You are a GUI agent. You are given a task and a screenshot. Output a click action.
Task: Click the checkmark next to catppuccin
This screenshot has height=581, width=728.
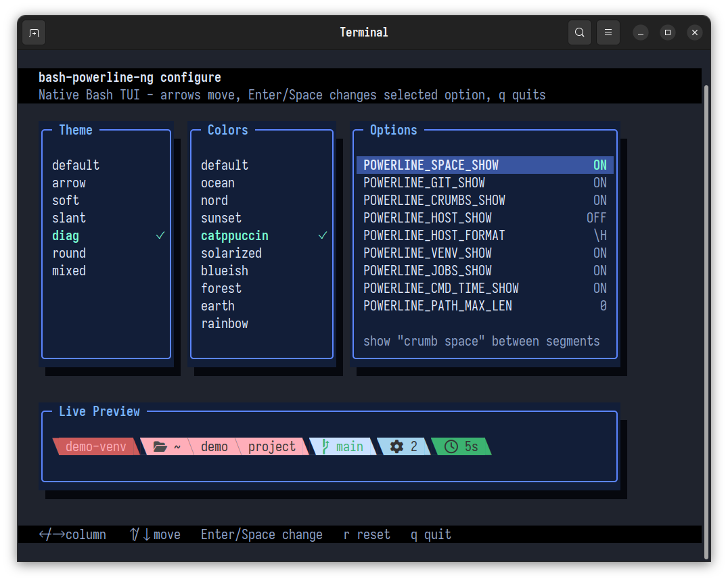pos(323,236)
